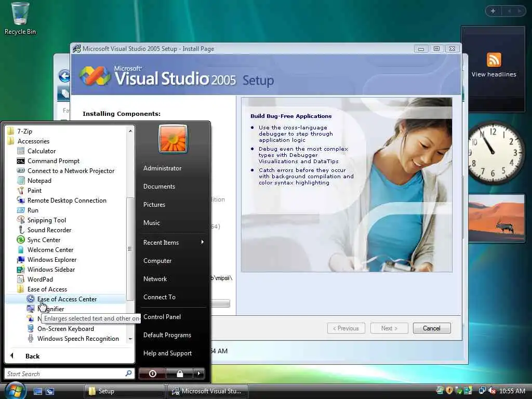Collapse the 7-Zip folder
The height and width of the screenshot is (399, 532).
click(11, 131)
